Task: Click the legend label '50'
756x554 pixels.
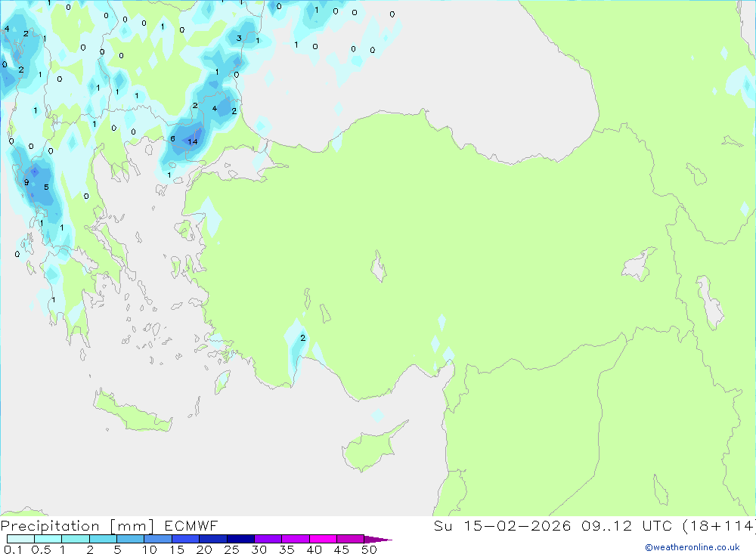Action: 369,549
